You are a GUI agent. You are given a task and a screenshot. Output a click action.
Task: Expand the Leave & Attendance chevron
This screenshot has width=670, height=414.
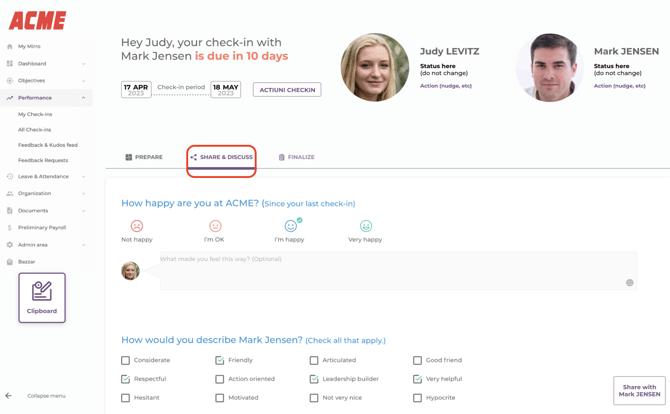[83, 176]
